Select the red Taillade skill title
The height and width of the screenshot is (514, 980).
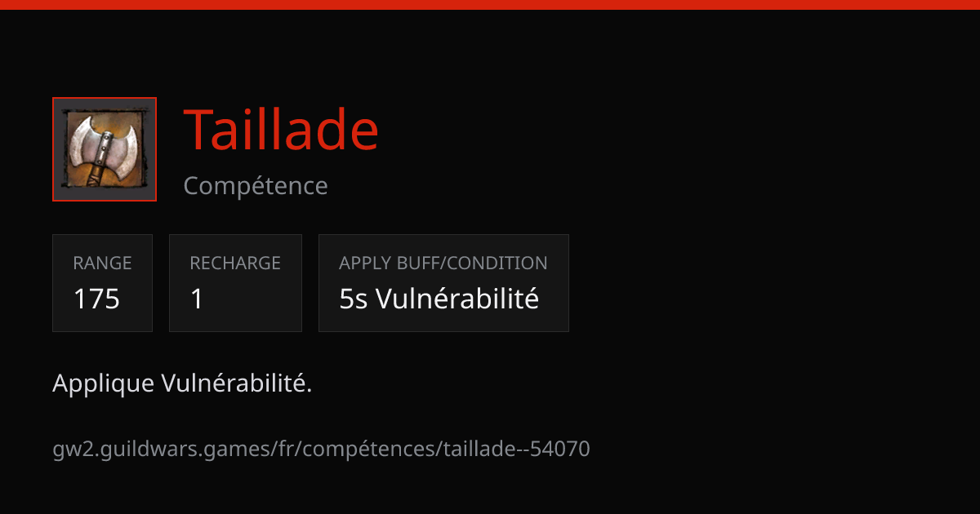281,130
